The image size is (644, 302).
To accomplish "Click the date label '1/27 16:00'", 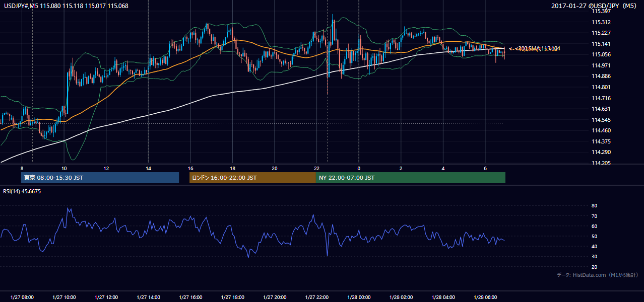I will coord(190,297).
